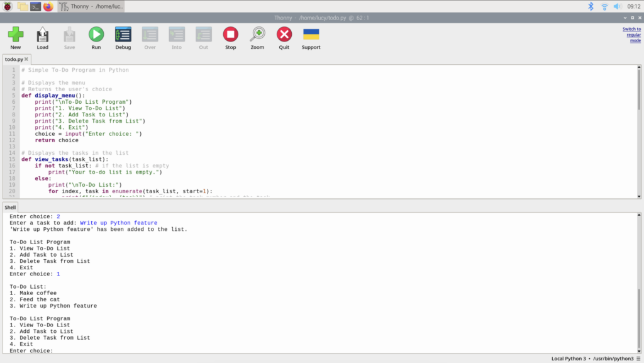Select the todo.py editor tab
Image resolution: width=644 pixels, height=363 pixels.
click(x=14, y=59)
